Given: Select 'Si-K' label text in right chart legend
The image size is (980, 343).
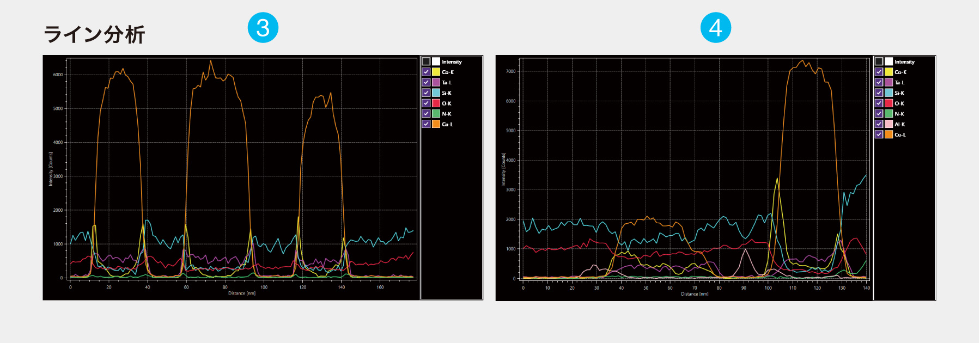Looking at the screenshot, I should [899, 93].
